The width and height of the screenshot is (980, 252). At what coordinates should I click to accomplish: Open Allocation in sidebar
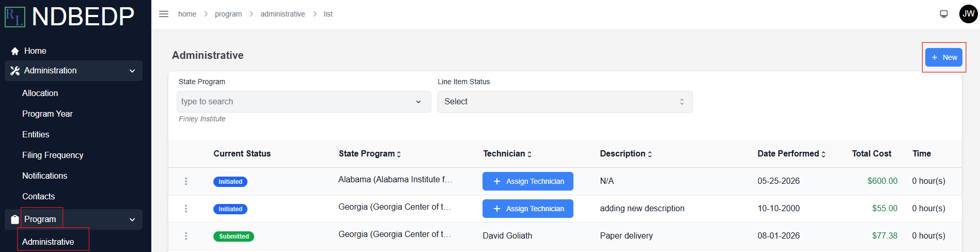[x=40, y=93]
